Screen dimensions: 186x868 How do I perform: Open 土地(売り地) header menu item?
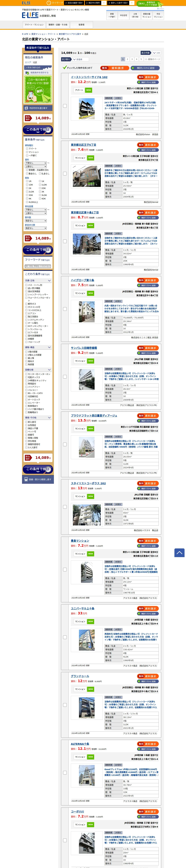coord(135,15)
